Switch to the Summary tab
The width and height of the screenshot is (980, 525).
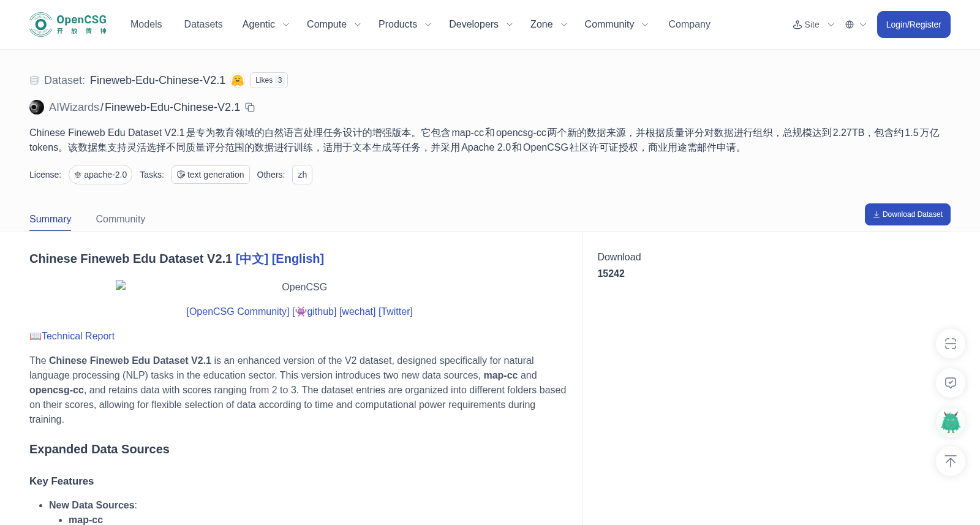click(x=50, y=219)
